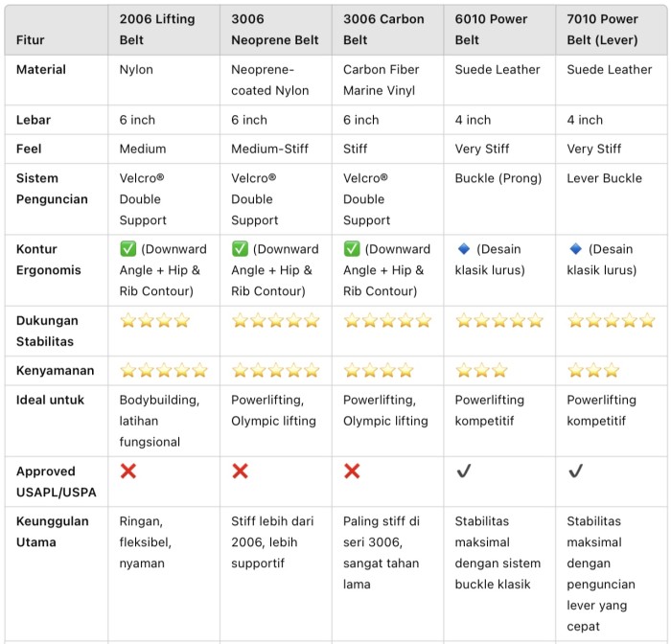Screen dimensions: 671x644
Task: Click red X under 2006 Lifting Belt approval
Action: (128, 471)
